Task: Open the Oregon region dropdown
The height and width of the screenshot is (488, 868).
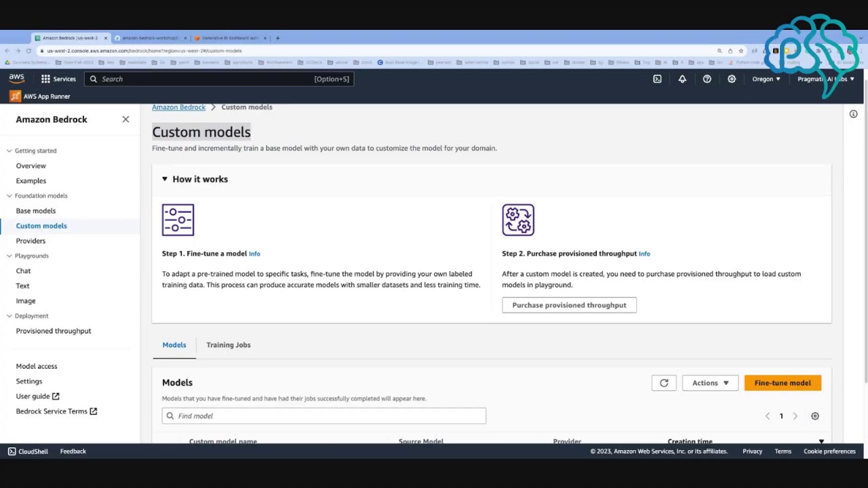Action: pyautogui.click(x=766, y=79)
